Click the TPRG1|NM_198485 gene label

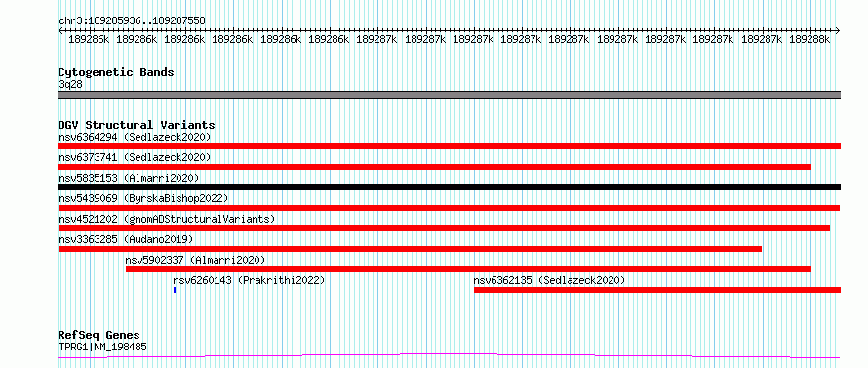click(x=102, y=347)
